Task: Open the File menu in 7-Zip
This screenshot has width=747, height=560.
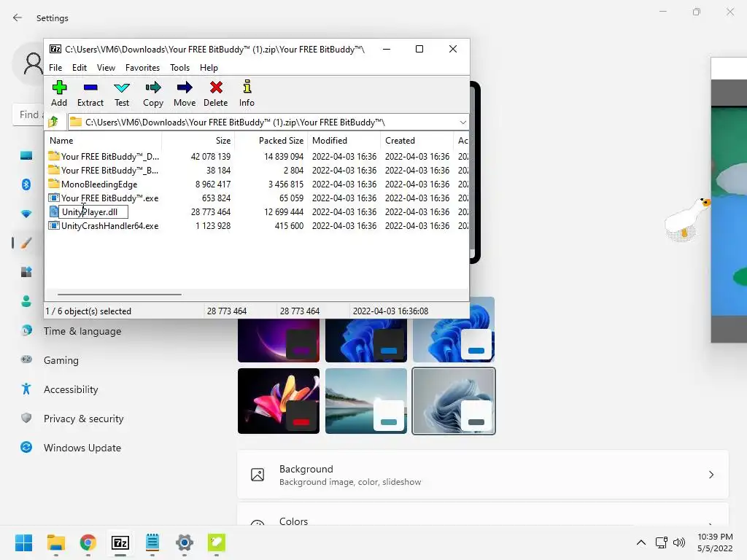Action: coord(55,68)
